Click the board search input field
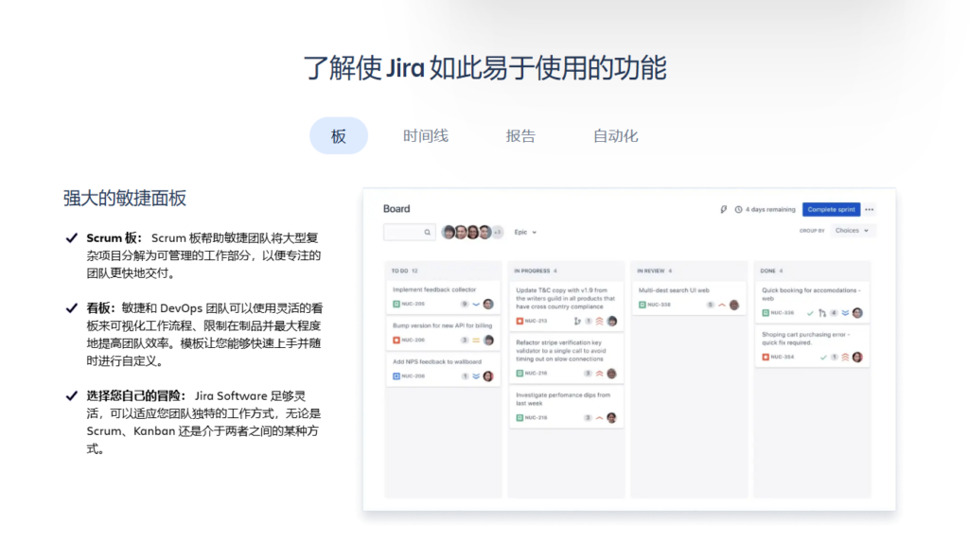969x560 pixels. coord(409,233)
